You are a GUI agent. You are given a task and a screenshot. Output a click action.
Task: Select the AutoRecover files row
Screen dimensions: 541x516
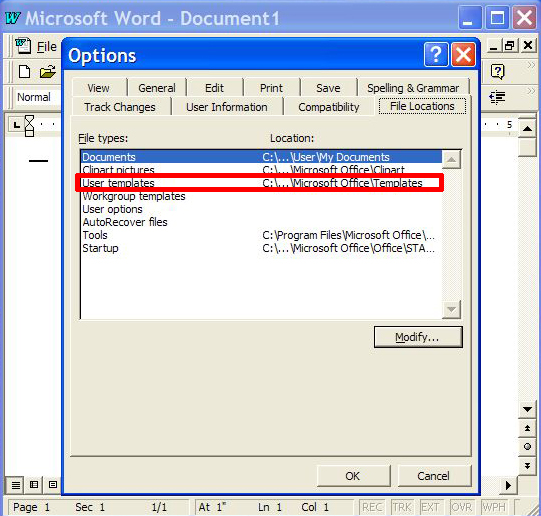tap(262, 222)
